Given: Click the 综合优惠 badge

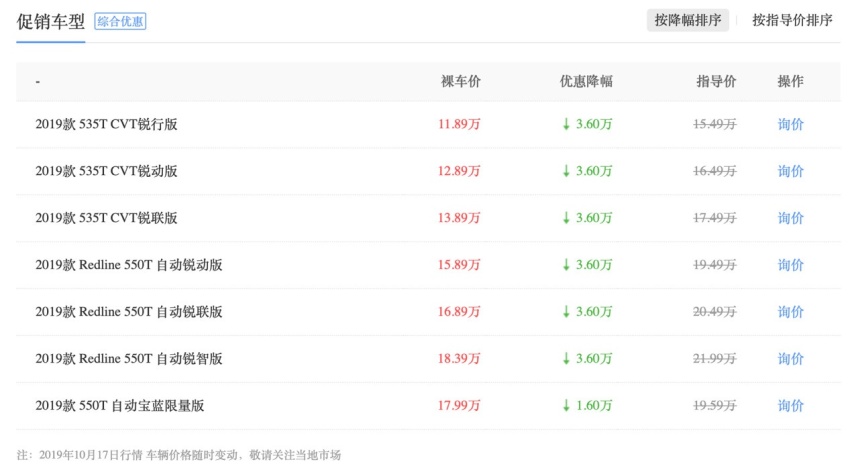Looking at the screenshot, I should coord(120,21).
